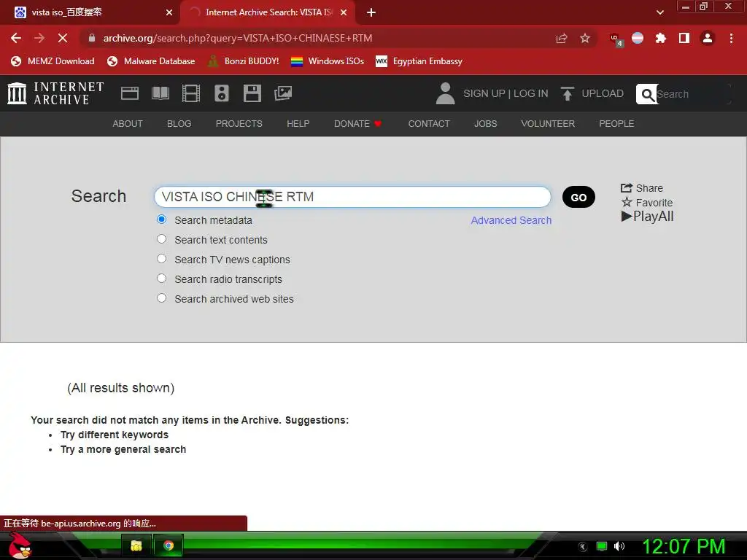Viewport: 747px width, 560px height.
Task: Close the vista iso Baidu tab
Action: click(169, 12)
